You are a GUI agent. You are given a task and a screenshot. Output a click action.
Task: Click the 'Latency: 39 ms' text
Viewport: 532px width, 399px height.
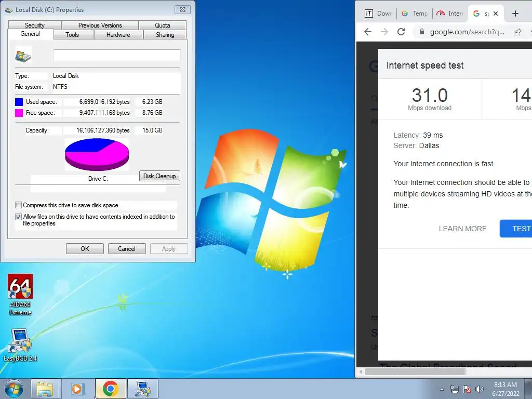point(418,135)
